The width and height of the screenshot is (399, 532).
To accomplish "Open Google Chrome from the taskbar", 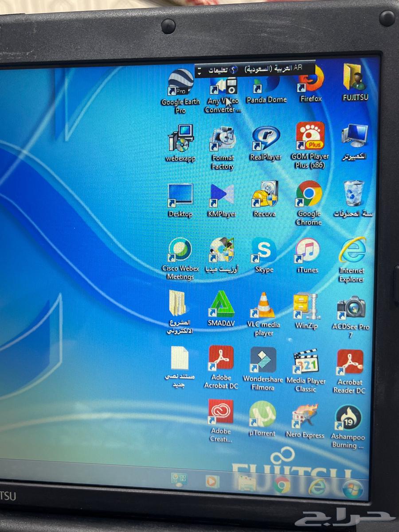I will pos(282,485).
